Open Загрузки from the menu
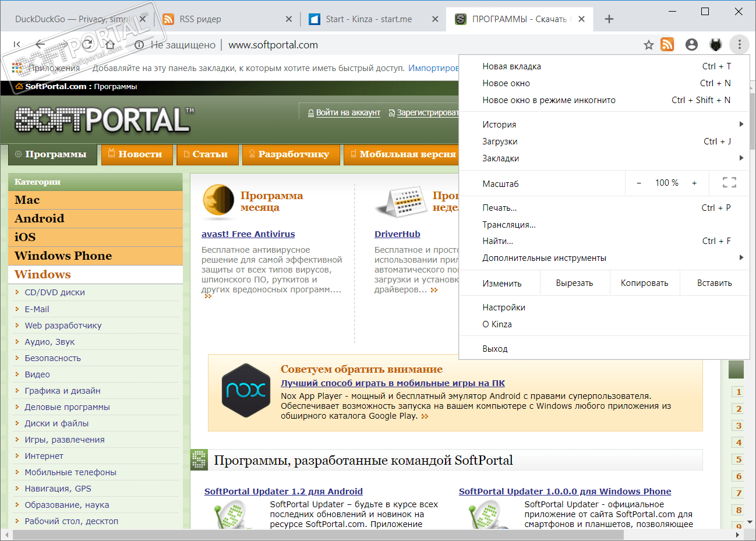 tap(604, 142)
